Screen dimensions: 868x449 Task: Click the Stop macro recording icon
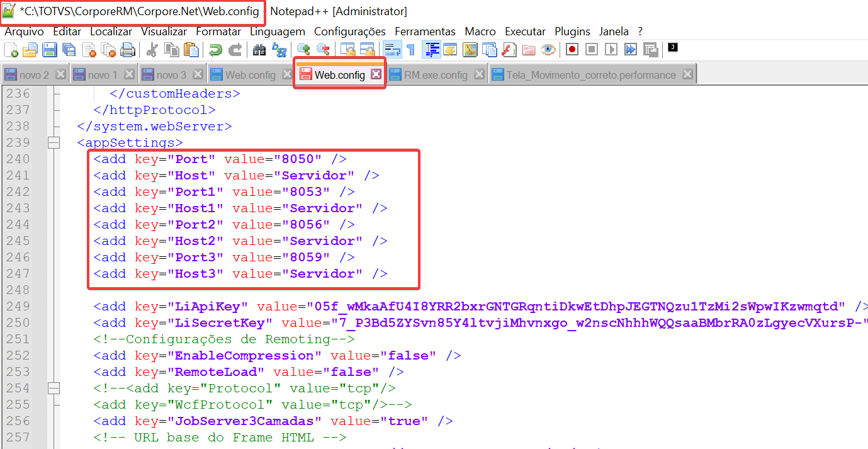click(x=592, y=49)
